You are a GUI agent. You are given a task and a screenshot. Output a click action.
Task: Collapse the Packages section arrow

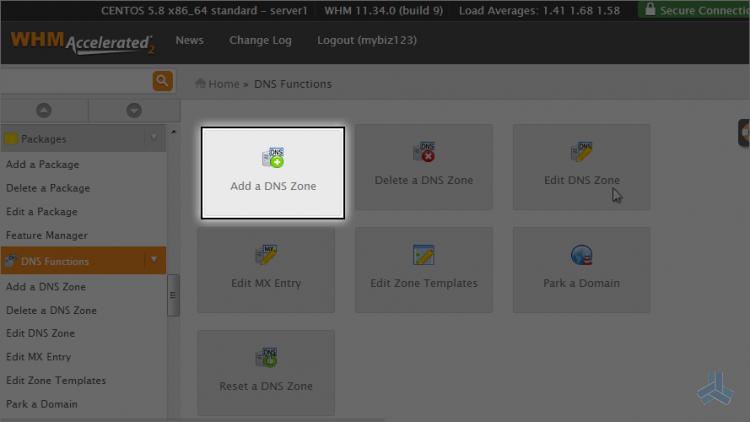tap(154, 138)
